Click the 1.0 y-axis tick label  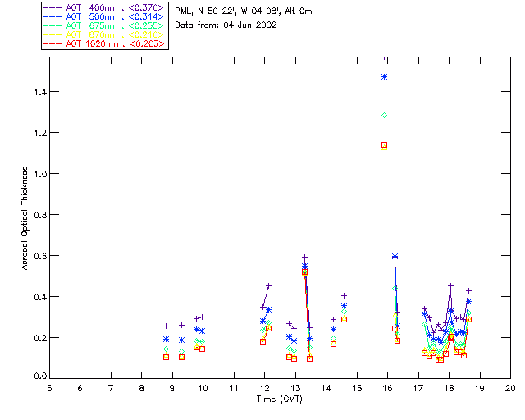[x=40, y=174]
